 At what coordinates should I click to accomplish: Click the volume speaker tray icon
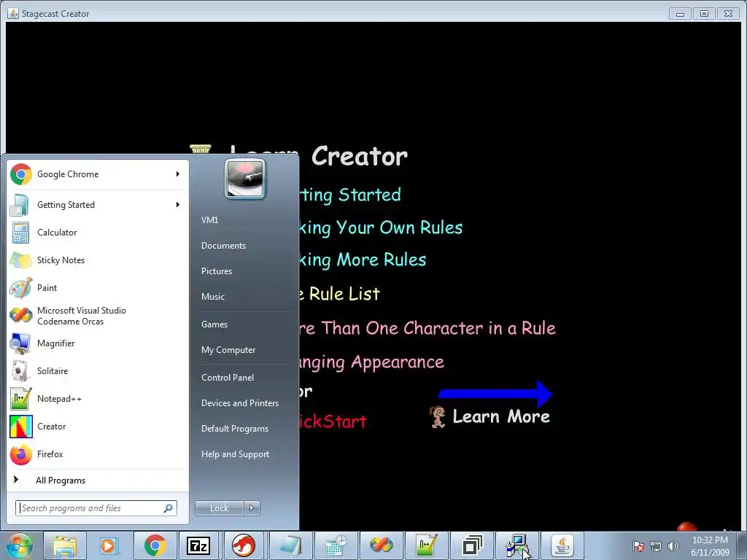673,546
